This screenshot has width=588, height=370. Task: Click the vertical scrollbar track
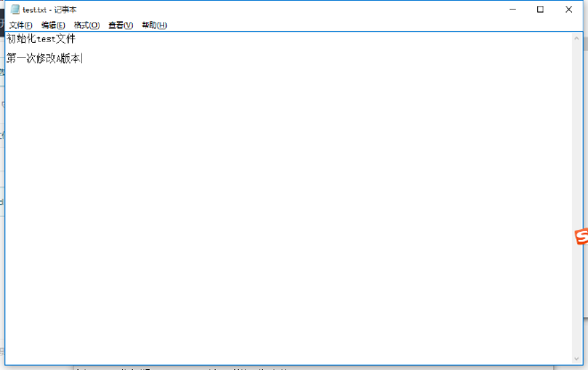point(577,178)
